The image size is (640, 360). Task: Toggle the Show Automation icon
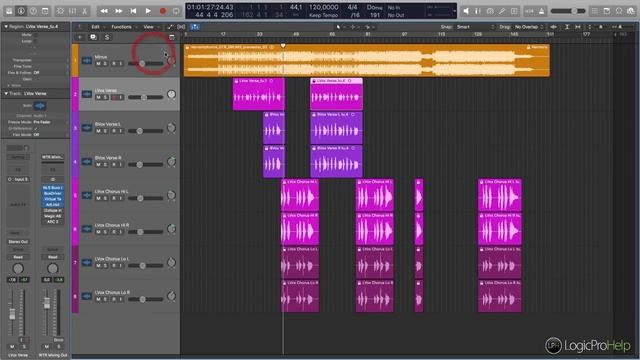pos(170,27)
